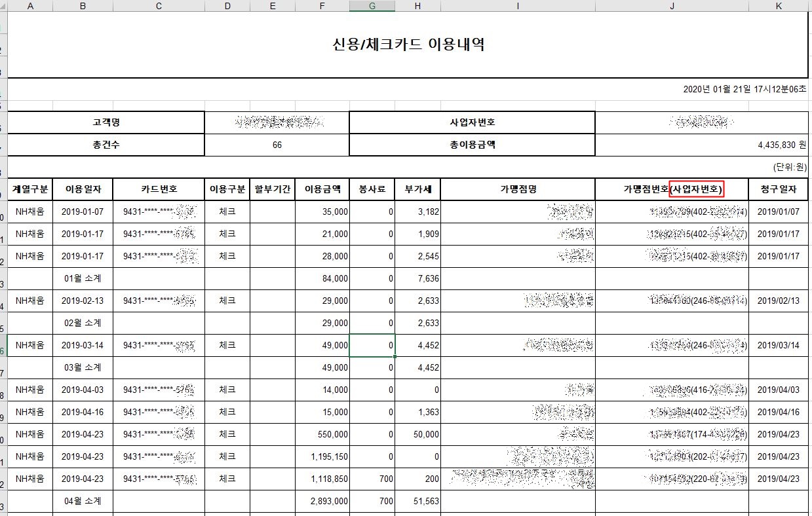Click the title cell 신용/체크카드 이용내역
812x516 pixels.
(408, 45)
